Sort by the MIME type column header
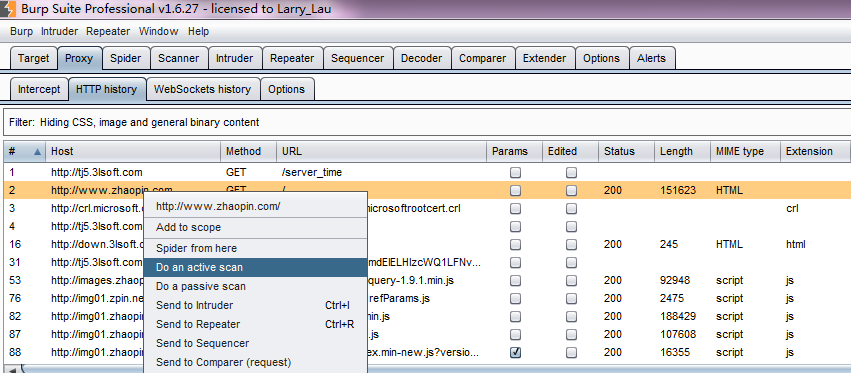Screen dimensions: 851x373 [745, 151]
